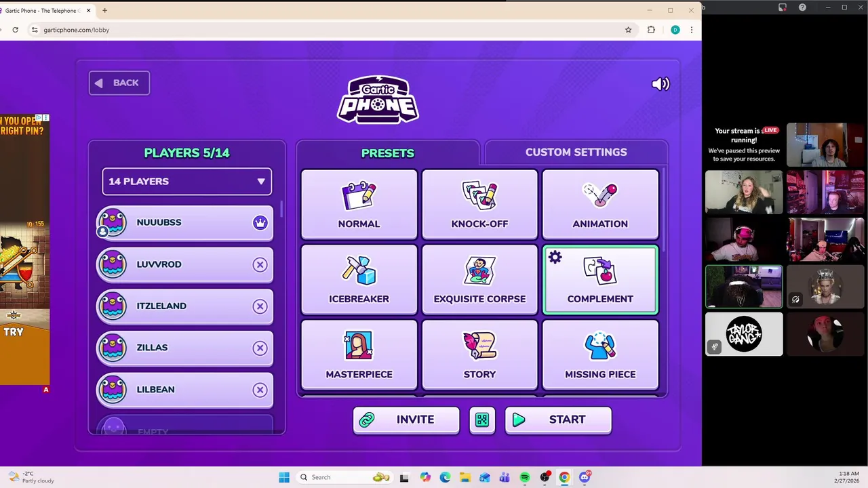The width and height of the screenshot is (868, 488).
Task: Open Task View from the taskbar
Action: click(x=405, y=477)
